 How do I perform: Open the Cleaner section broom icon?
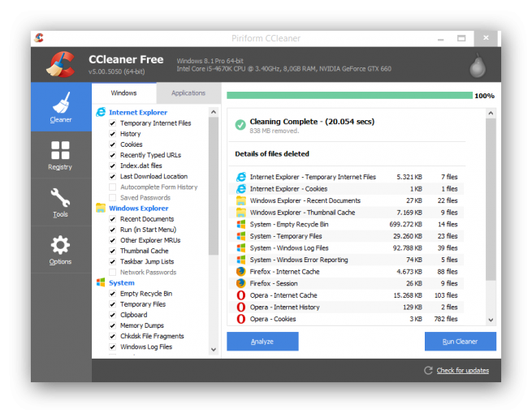point(62,102)
